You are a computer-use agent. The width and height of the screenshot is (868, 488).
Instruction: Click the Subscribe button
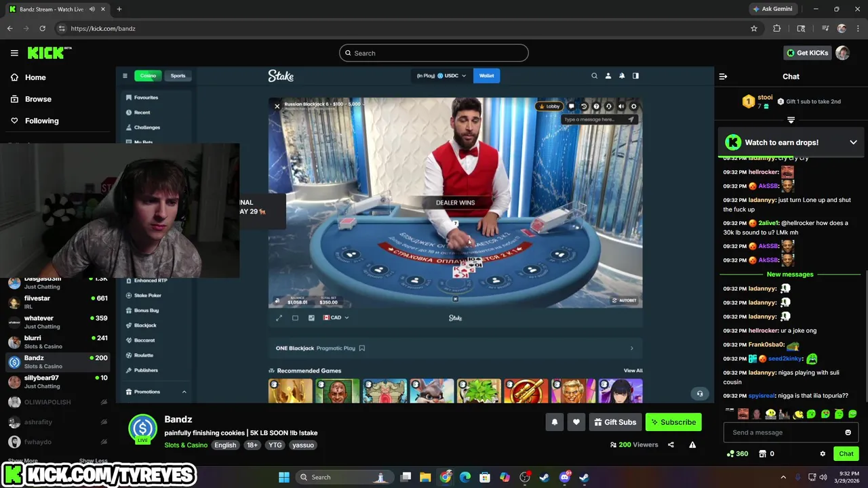pos(673,422)
